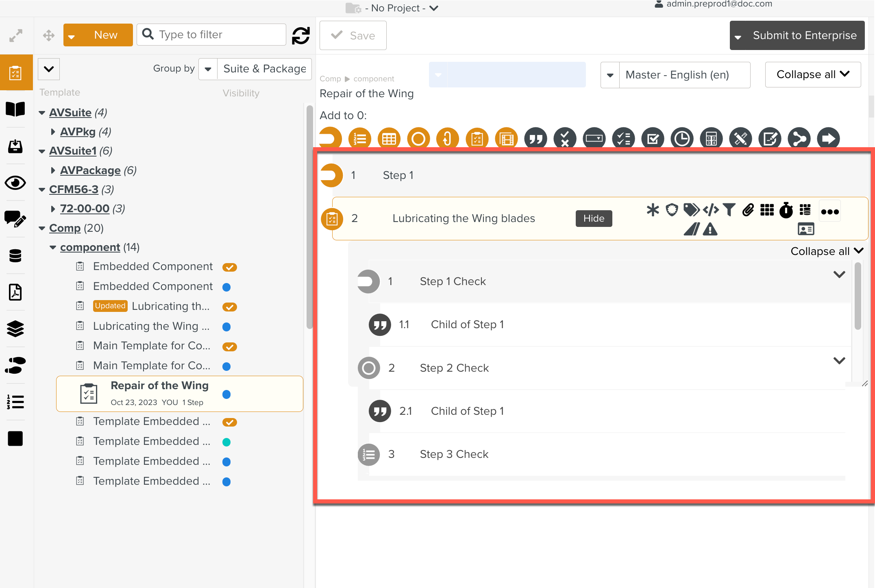Click the Hide button on step 2
The height and width of the screenshot is (588, 875).
click(x=594, y=218)
